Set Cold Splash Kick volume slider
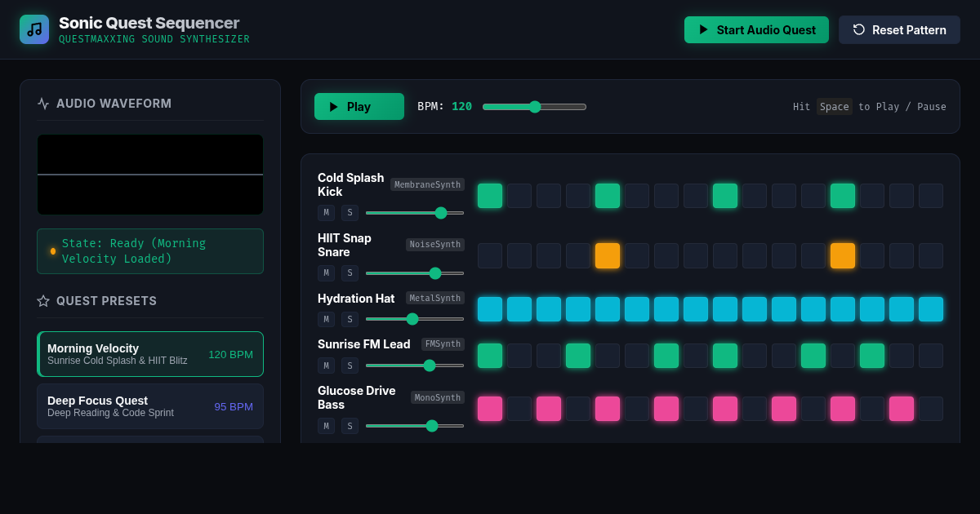The height and width of the screenshot is (514, 980). 415,213
